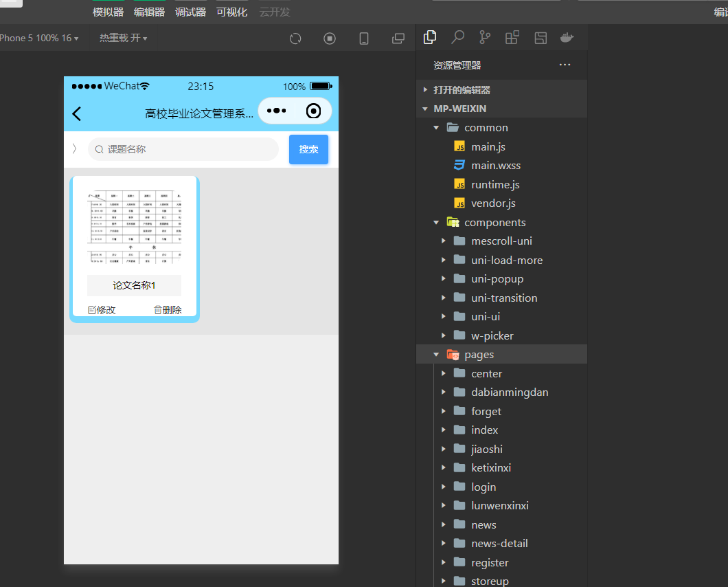The image size is (728, 587).
Task: Click the phone device preview icon
Action: point(364,38)
